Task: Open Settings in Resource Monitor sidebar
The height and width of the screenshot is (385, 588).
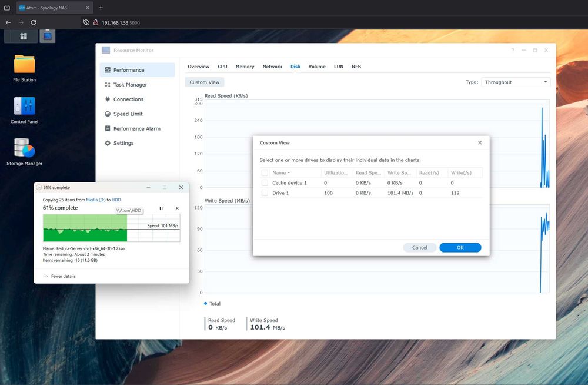Action: (137, 143)
